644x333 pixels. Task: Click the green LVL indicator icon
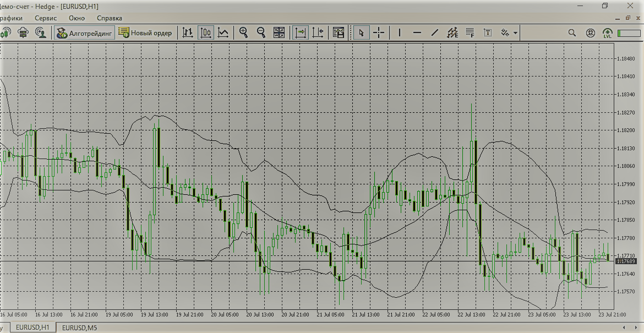coord(608,33)
